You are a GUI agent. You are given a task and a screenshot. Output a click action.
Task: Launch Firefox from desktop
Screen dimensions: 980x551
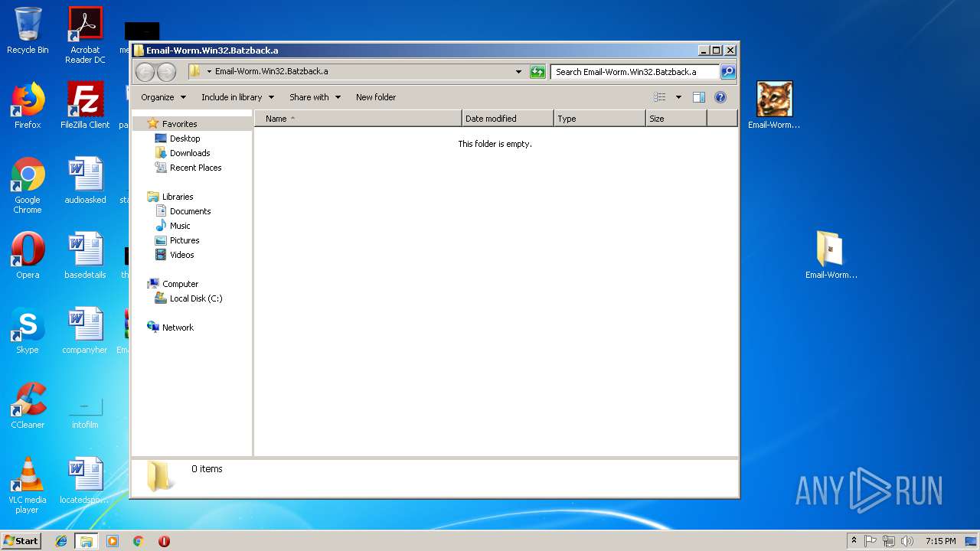(x=28, y=106)
